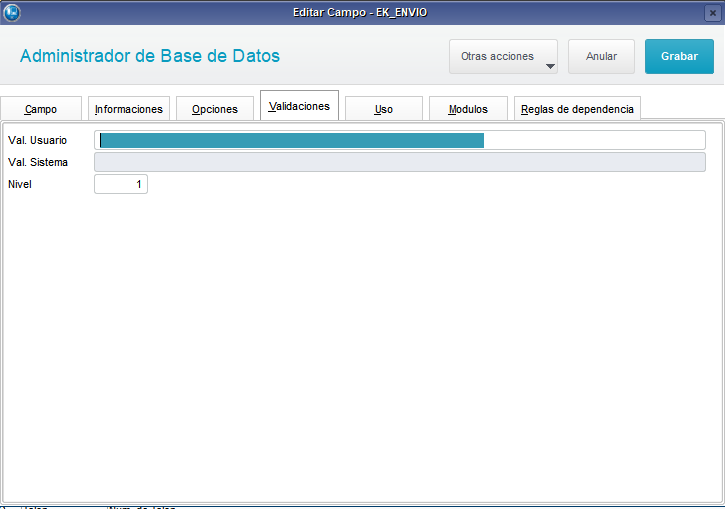Click the Val. Sistema disabled field
This screenshot has width=725, height=509.
400,162
